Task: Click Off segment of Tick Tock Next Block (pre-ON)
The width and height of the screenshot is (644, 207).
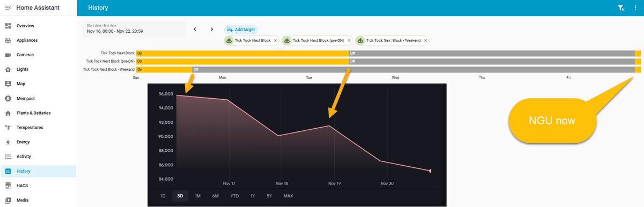Action: [x=492, y=61]
